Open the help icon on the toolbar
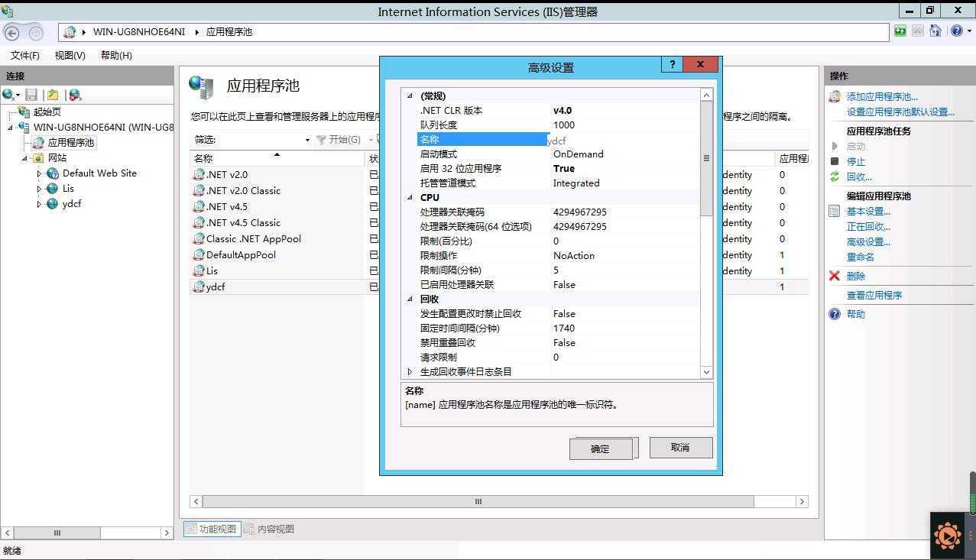 click(956, 31)
